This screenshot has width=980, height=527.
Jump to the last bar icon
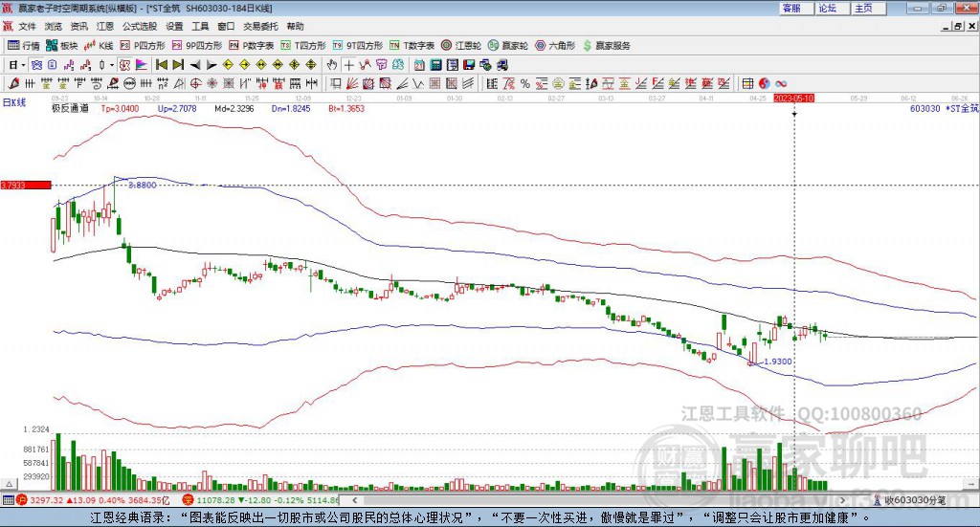(x=177, y=65)
